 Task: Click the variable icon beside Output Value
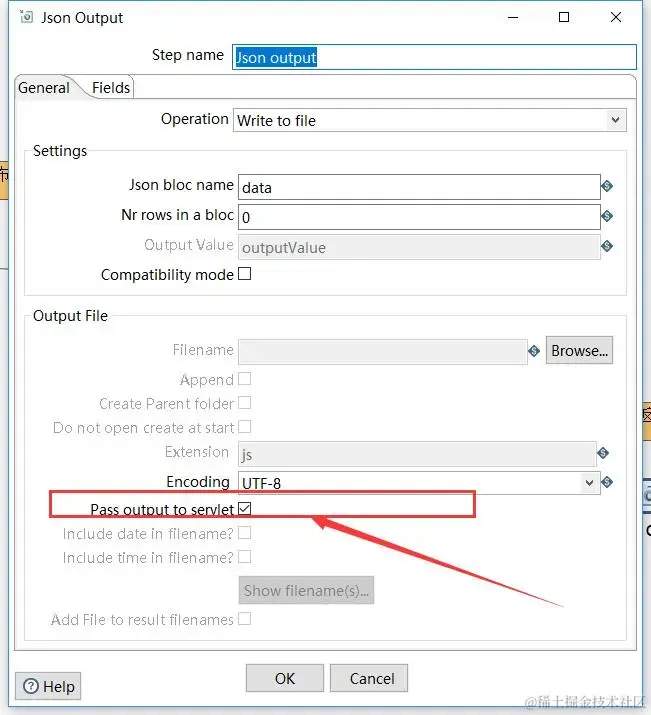pos(607,246)
